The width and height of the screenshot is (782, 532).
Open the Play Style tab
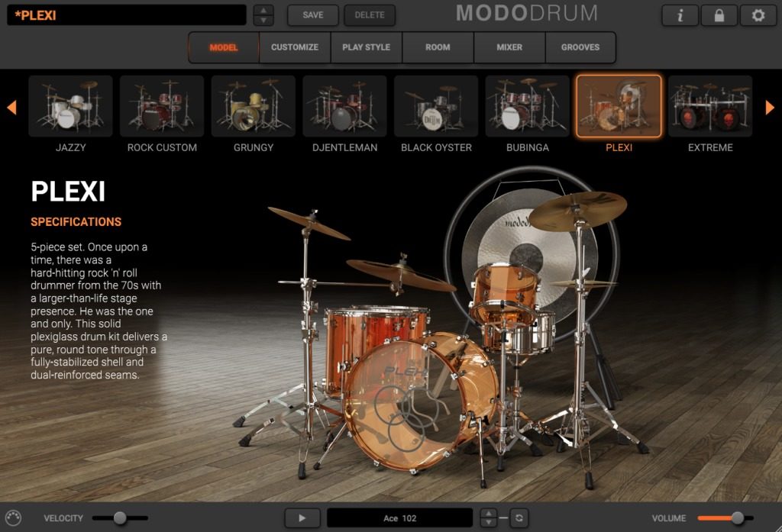point(366,47)
